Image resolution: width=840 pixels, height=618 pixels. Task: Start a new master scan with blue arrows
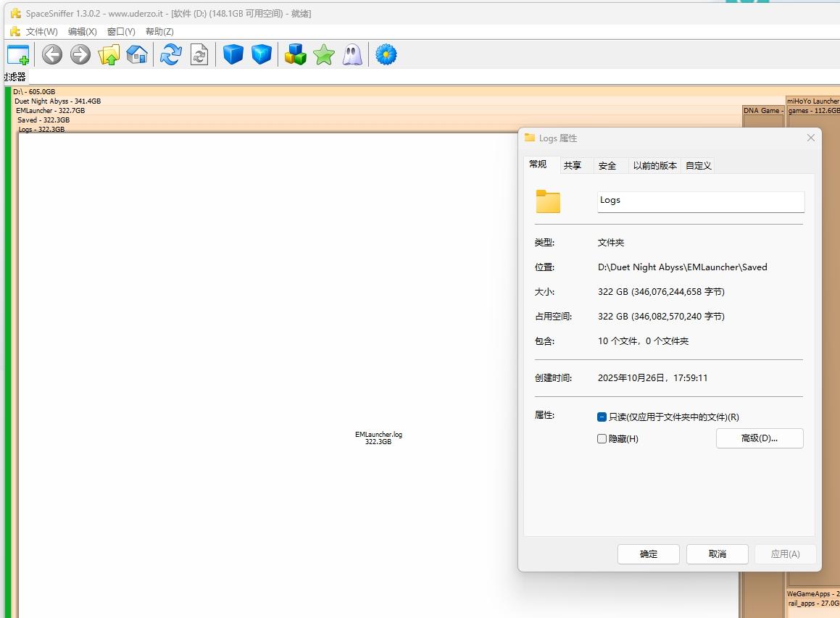pos(170,55)
